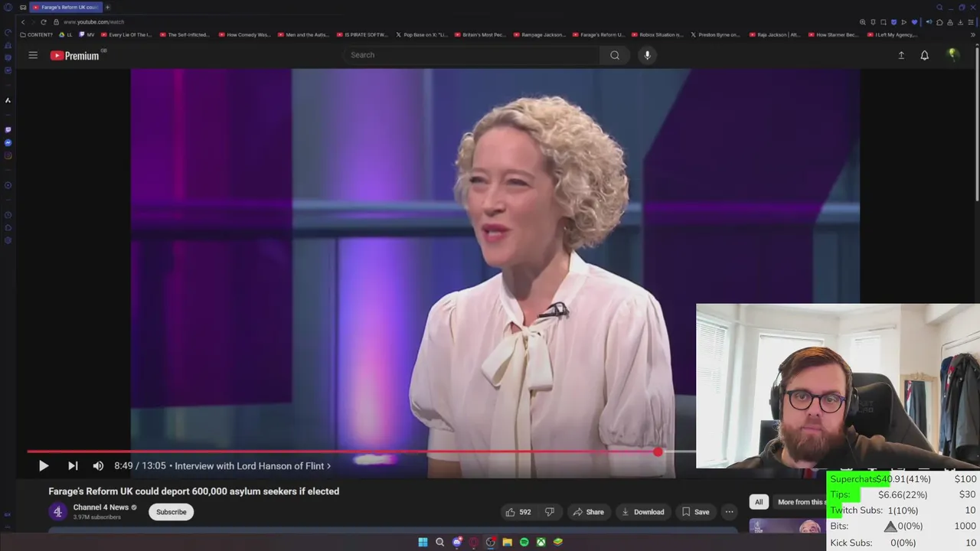Image resolution: width=980 pixels, height=551 pixels.
Task: Open the Channel 4 News channel name
Action: point(101,507)
